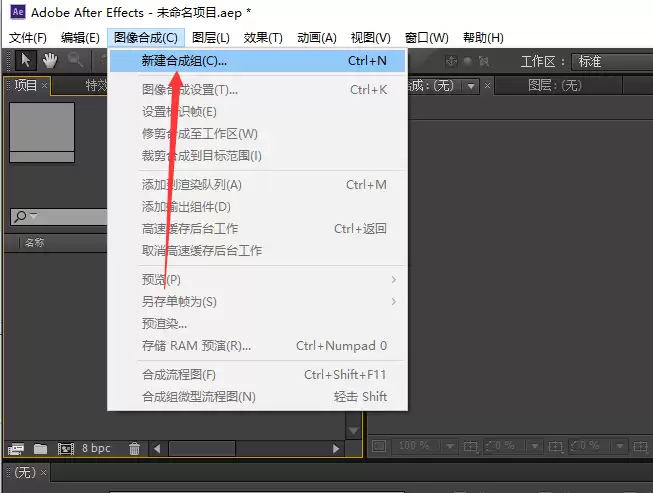
Task: Click the Project panel search magnifier
Action: click(x=20, y=217)
